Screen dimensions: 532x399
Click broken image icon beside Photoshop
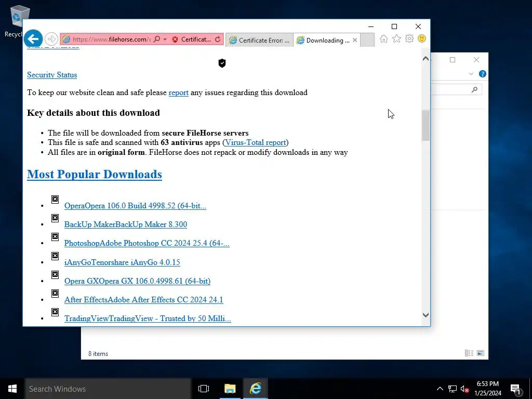pyautogui.click(x=55, y=237)
